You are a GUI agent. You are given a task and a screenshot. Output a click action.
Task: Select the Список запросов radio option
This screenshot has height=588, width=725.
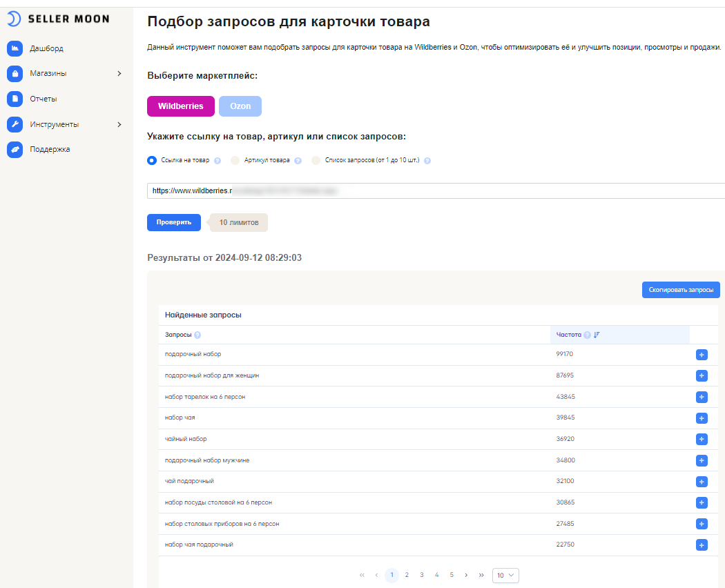[x=316, y=160]
